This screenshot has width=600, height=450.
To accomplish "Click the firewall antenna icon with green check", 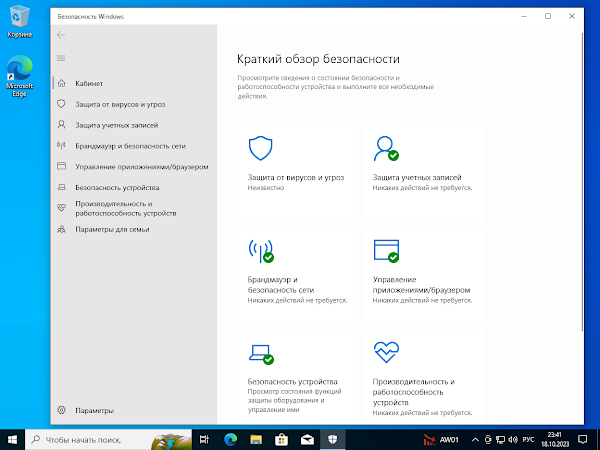I will 261,251.
